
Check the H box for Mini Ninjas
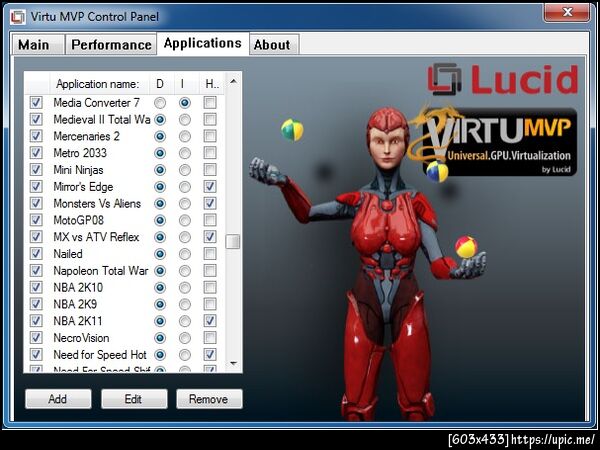pos(210,170)
